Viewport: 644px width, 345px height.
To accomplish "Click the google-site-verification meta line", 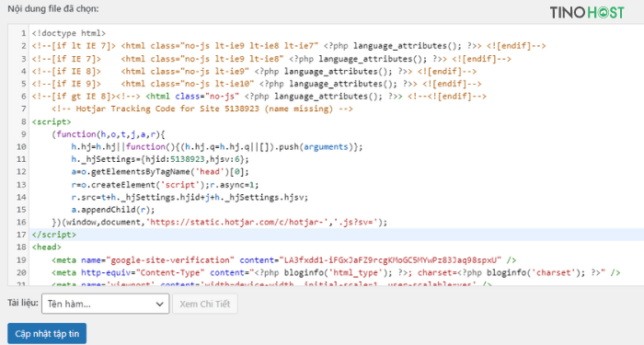I will click(283, 260).
